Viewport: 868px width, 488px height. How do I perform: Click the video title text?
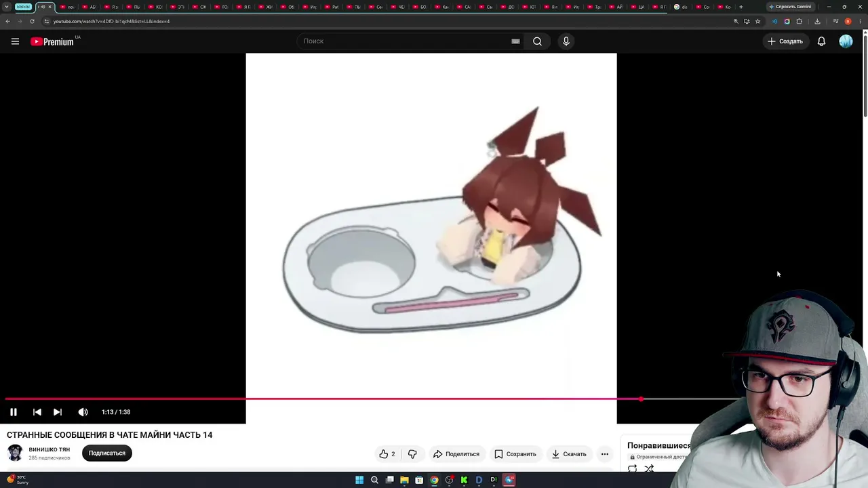pos(110,435)
